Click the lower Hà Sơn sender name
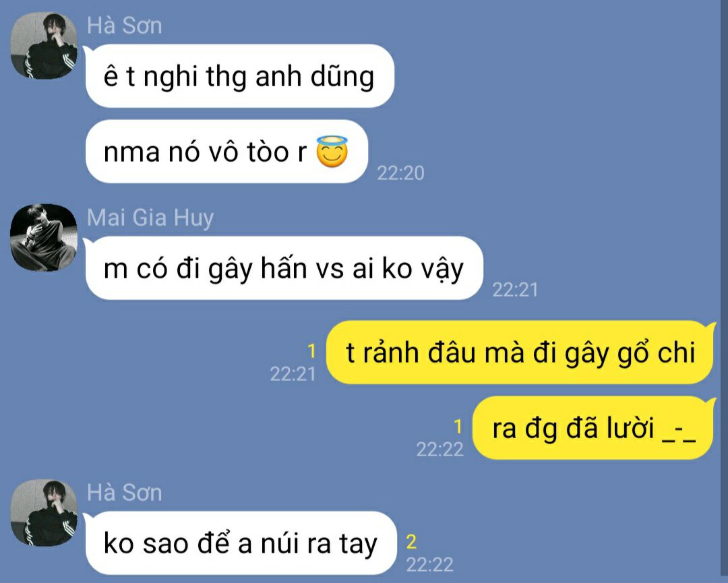This screenshot has width=728, height=583. coord(125,493)
